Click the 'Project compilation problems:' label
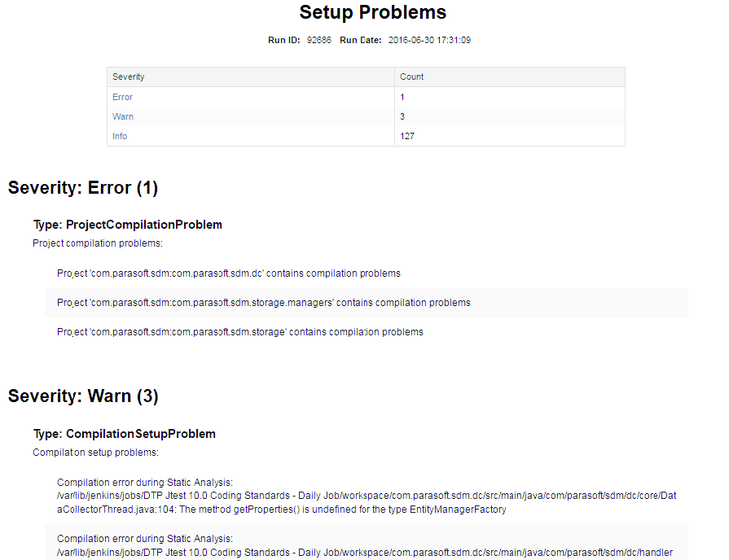 pos(98,243)
